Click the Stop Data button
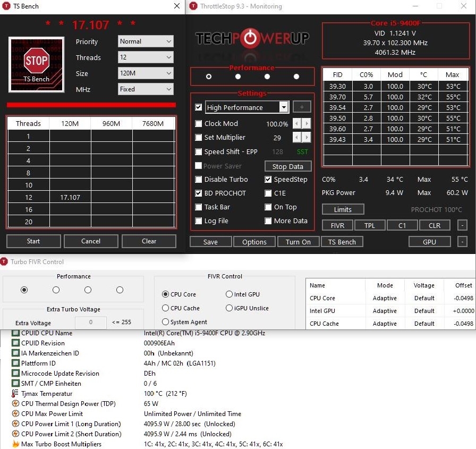The image size is (476, 449). [x=288, y=166]
